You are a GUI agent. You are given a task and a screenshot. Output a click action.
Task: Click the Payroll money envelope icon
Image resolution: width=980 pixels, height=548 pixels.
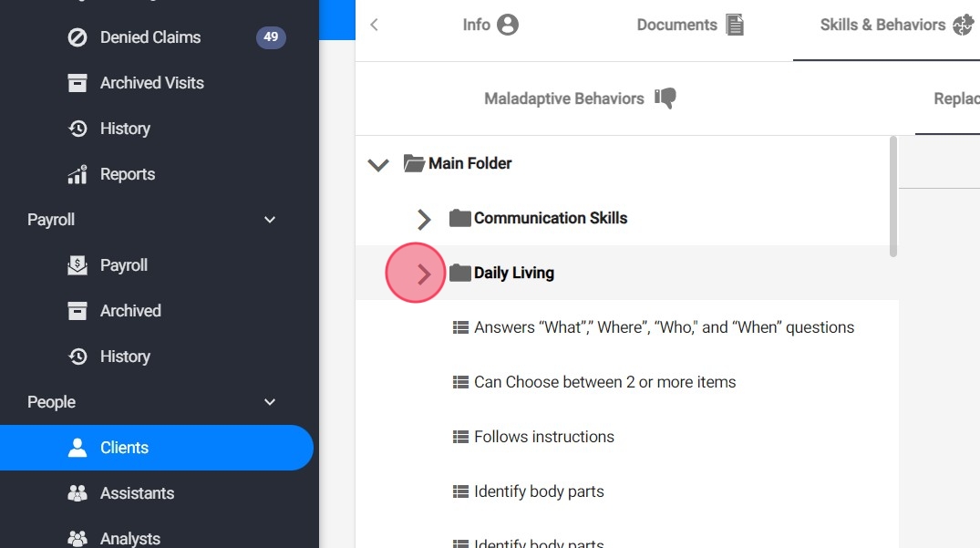pos(77,265)
